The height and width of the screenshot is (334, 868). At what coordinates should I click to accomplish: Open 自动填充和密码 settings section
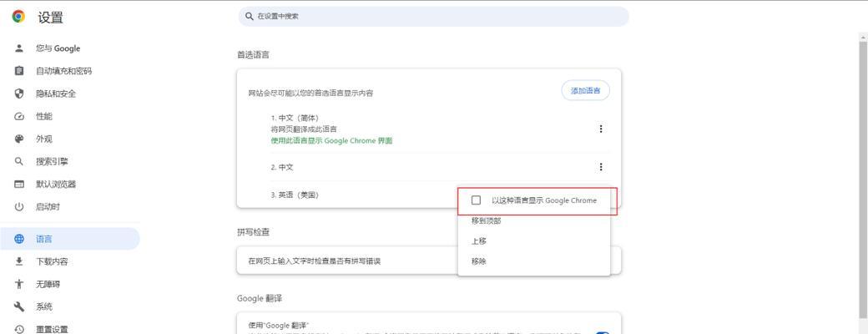63,71
